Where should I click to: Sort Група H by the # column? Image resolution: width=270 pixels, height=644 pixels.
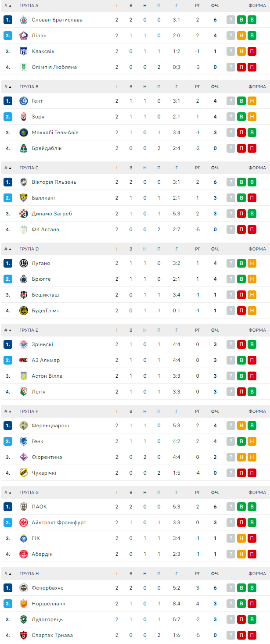pos(8,573)
